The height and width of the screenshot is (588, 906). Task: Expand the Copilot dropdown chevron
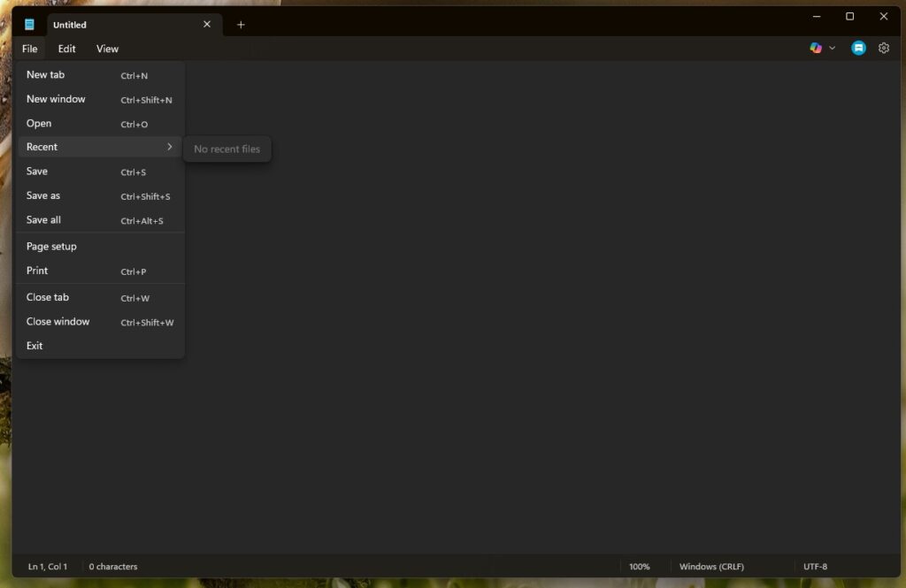pyautogui.click(x=832, y=48)
